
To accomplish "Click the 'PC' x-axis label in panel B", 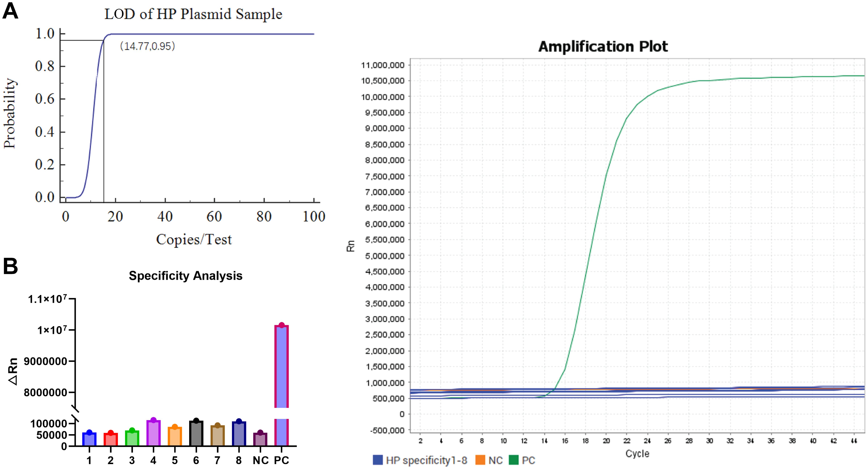I will 282,460.
